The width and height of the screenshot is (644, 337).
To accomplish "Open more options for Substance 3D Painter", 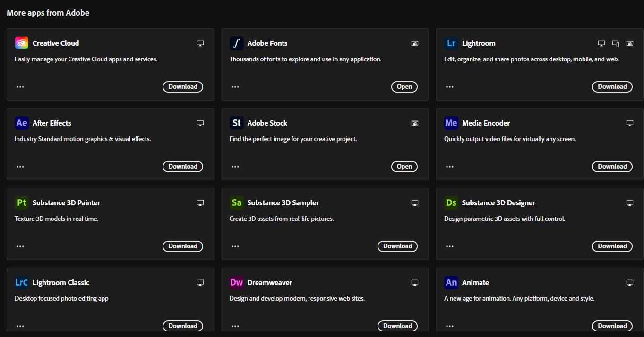I will pos(20,246).
